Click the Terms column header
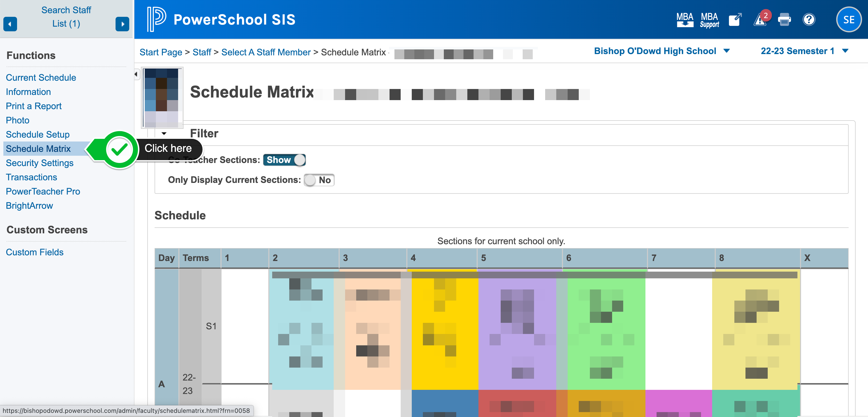The width and height of the screenshot is (868, 417). (x=200, y=258)
